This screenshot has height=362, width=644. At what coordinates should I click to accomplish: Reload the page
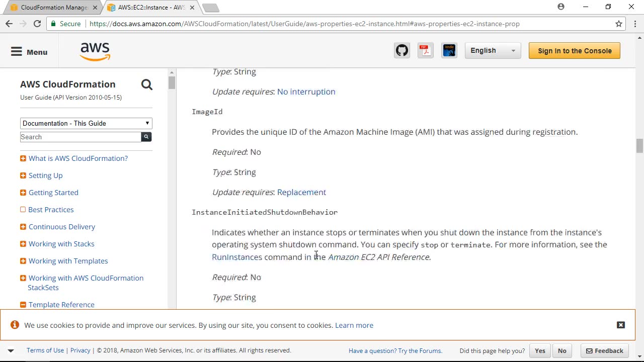pyautogui.click(x=37, y=24)
